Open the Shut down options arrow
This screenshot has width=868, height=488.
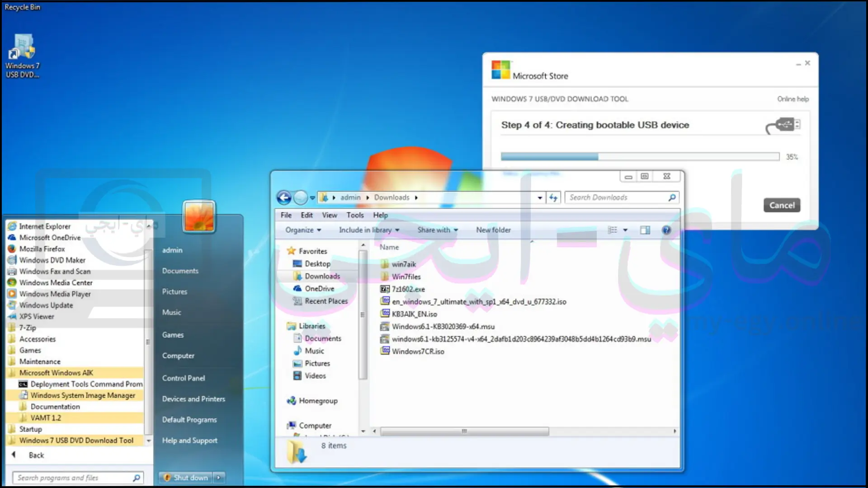click(219, 478)
